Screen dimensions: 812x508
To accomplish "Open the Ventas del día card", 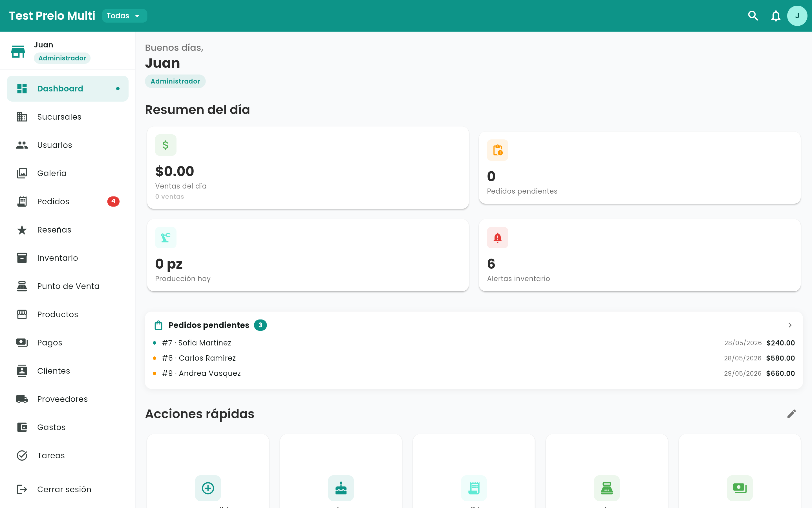I will coord(308,168).
